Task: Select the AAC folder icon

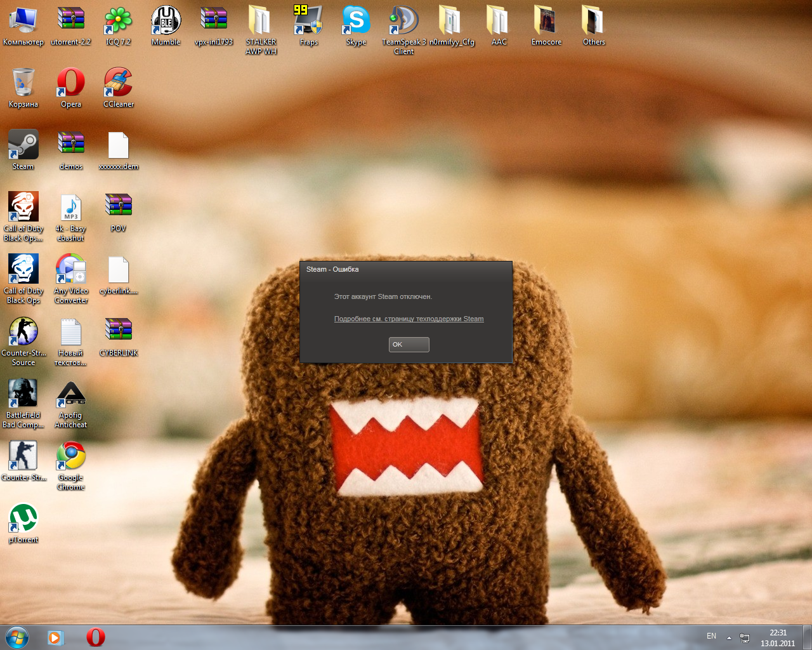Action: [x=499, y=26]
